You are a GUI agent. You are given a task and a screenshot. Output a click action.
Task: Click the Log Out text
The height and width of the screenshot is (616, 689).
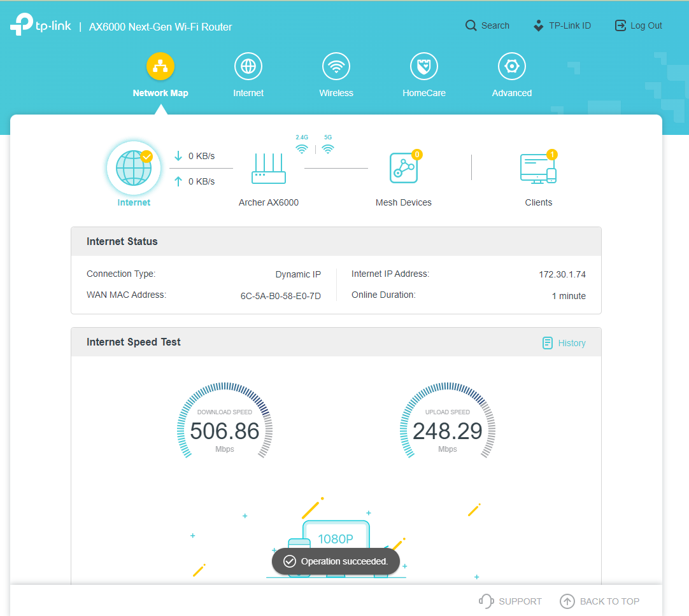coord(646,25)
